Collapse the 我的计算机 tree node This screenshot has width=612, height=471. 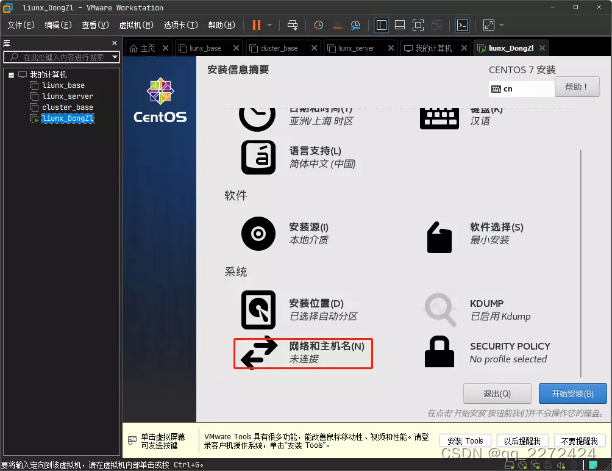(x=11, y=75)
